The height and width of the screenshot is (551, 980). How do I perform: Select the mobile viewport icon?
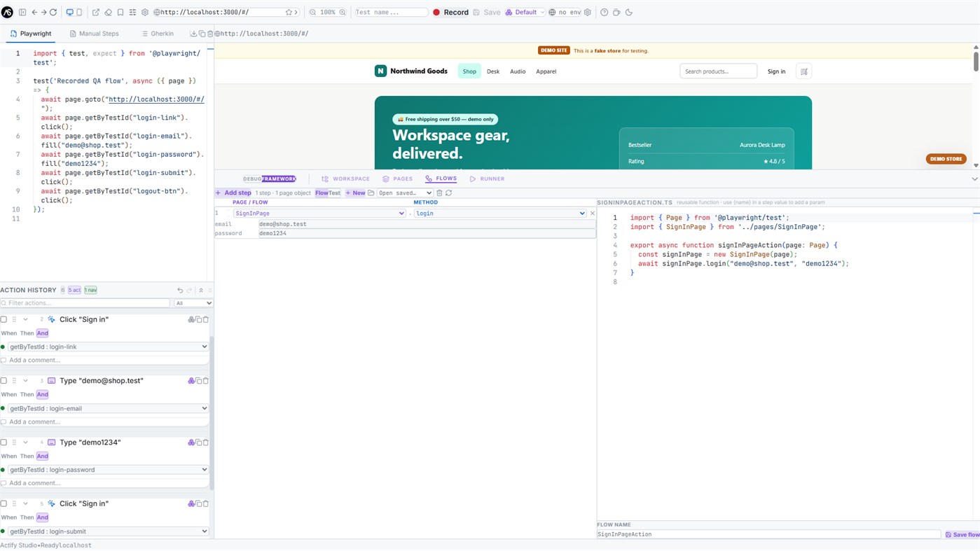79,13
